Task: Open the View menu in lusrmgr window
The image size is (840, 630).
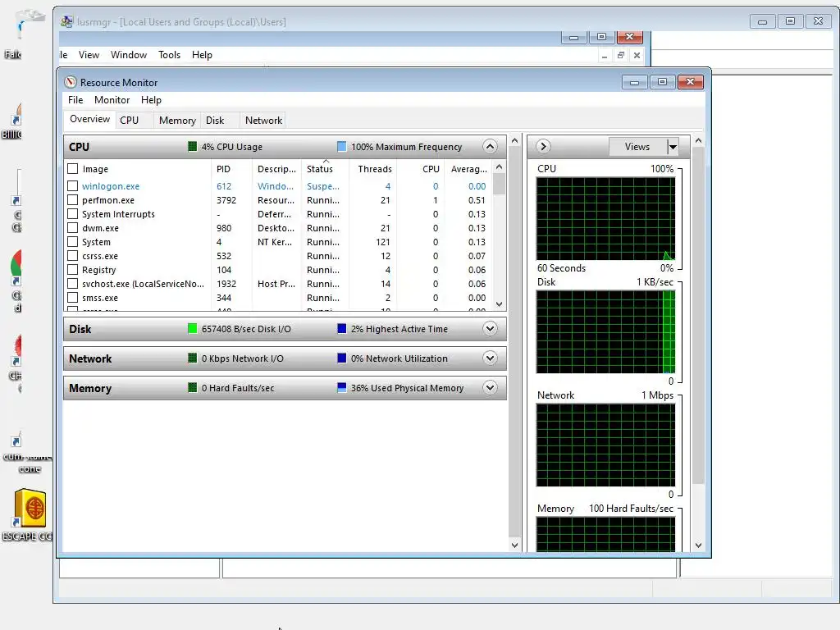Action: click(89, 55)
